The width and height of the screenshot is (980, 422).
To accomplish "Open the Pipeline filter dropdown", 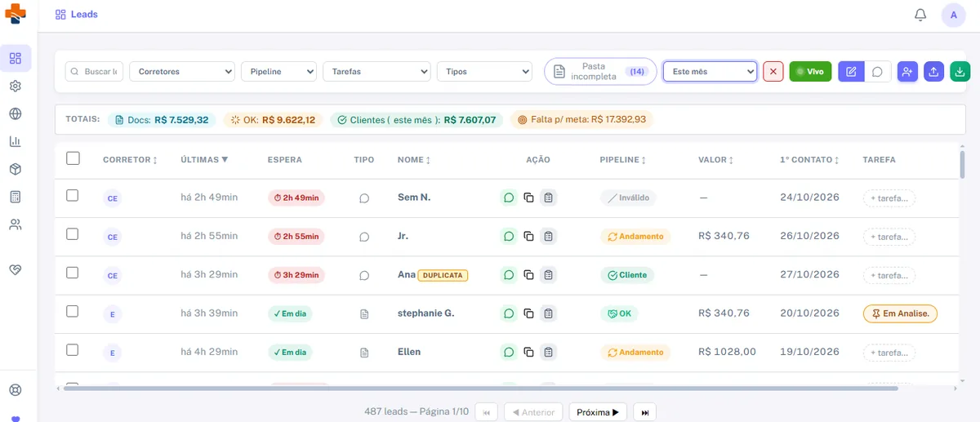I will pos(278,72).
